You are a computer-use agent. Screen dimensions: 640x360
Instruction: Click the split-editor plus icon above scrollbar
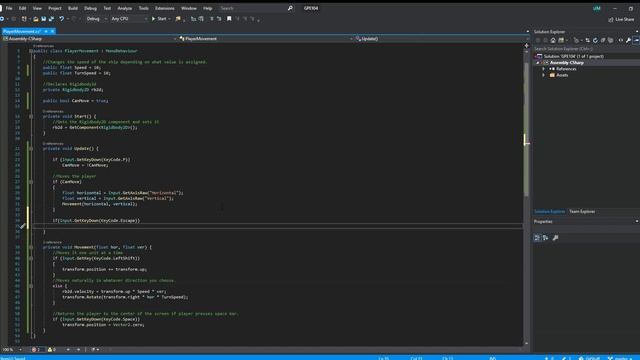(527, 46)
